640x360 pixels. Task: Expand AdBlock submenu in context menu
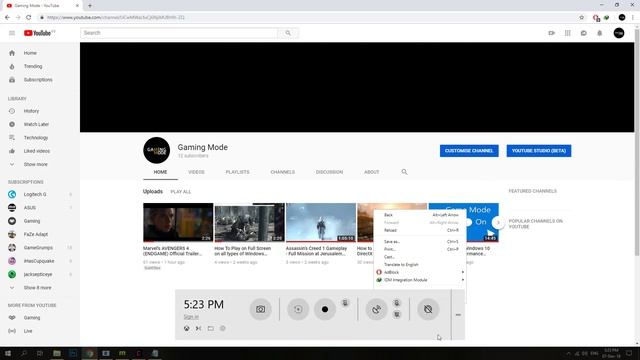420,272
